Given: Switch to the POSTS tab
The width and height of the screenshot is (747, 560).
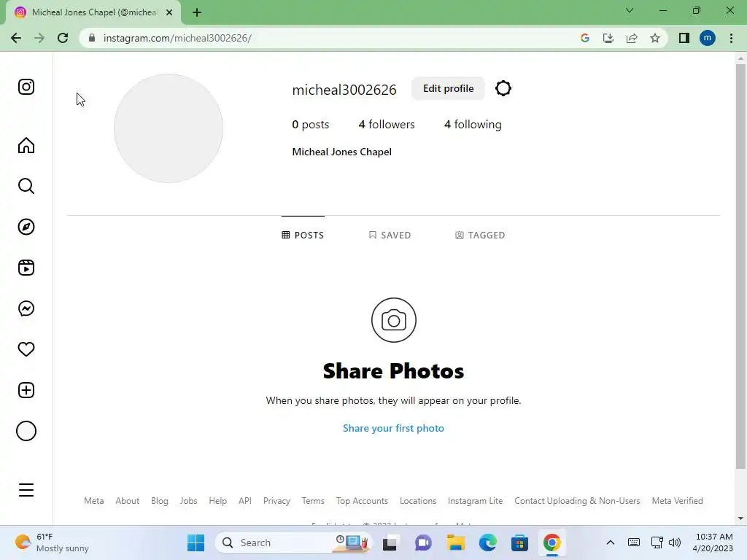Looking at the screenshot, I should (303, 236).
